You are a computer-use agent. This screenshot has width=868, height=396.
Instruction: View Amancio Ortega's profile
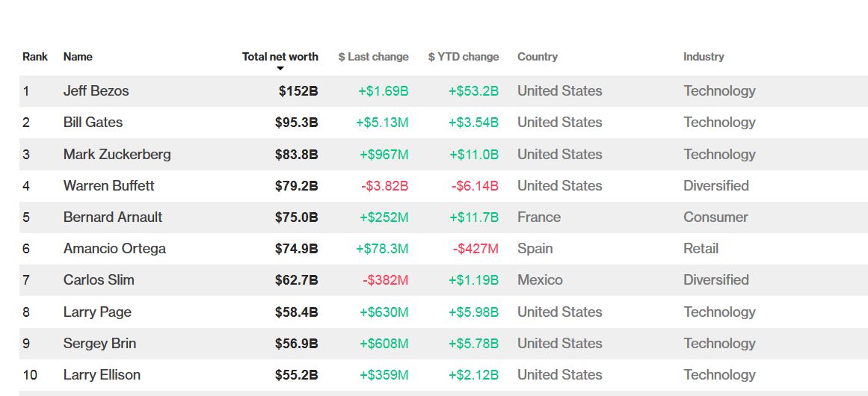pos(114,249)
